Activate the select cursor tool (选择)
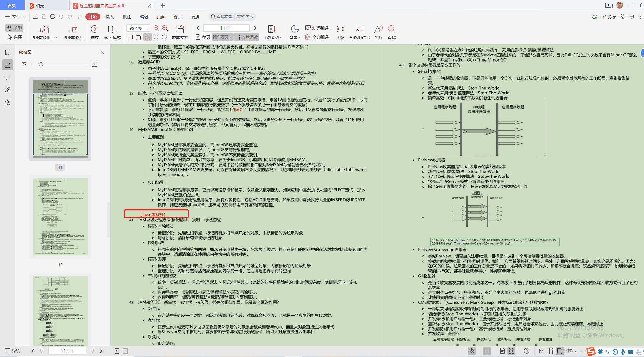Image resolution: width=644 pixels, height=357 pixels. (x=14, y=37)
